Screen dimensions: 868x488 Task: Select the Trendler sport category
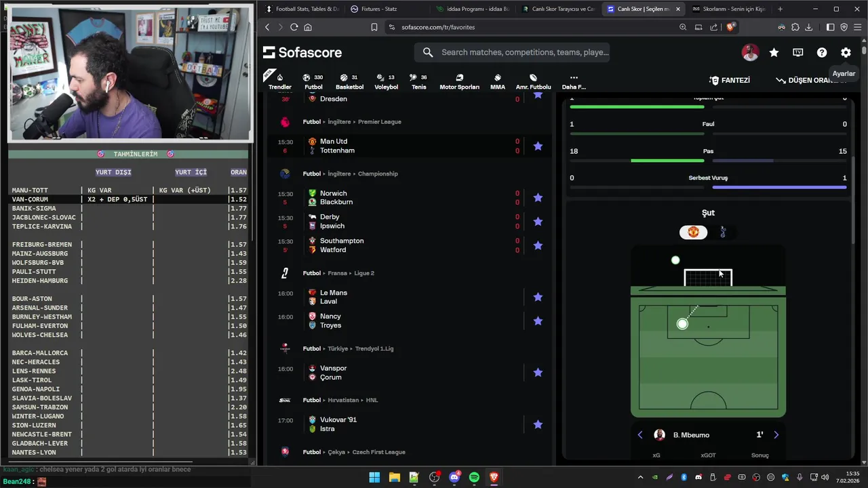[279, 81]
